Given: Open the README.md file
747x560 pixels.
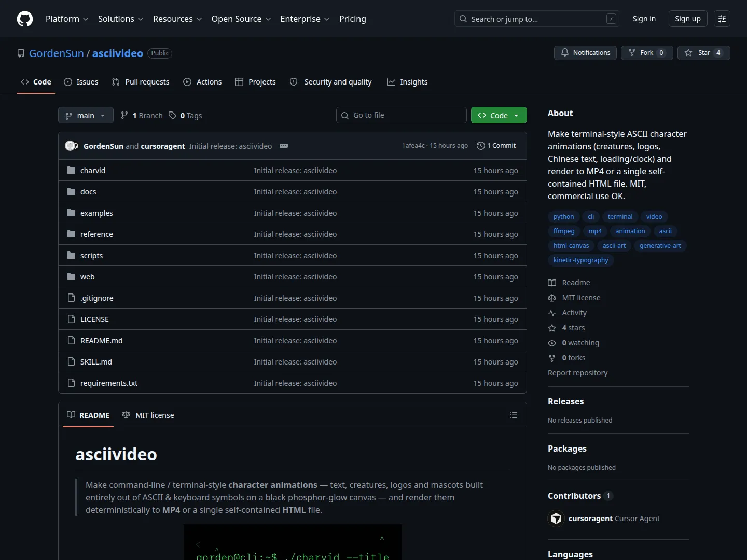Looking at the screenshot, I should coord(101,340).
